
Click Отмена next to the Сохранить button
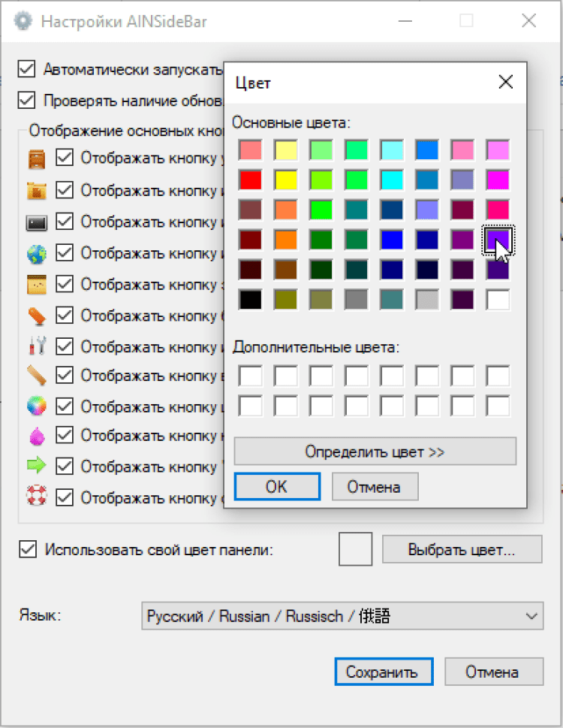494,672
